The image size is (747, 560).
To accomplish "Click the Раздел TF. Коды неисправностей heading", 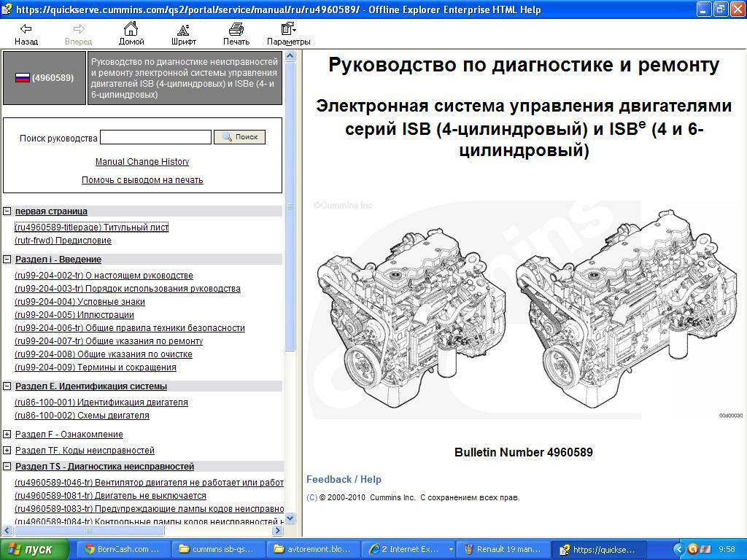I will [85, 450].
